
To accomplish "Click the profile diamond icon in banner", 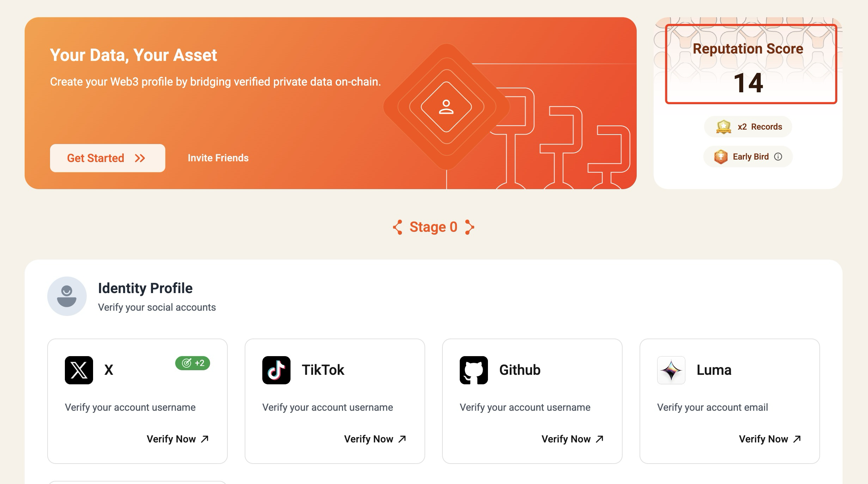I will [x=446, y=107].
